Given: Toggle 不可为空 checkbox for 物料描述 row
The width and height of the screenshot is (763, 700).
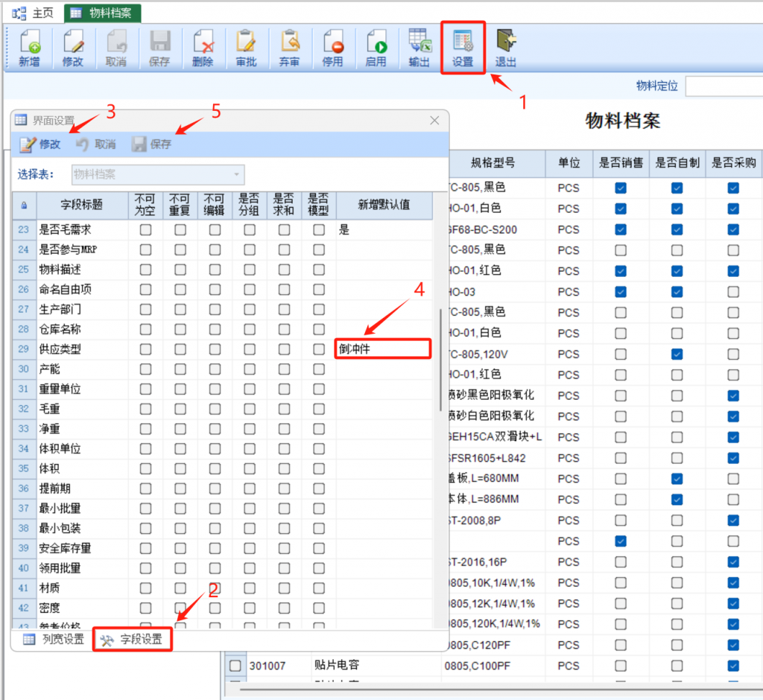Looking at the screenshot, I should tap(145, 270).
